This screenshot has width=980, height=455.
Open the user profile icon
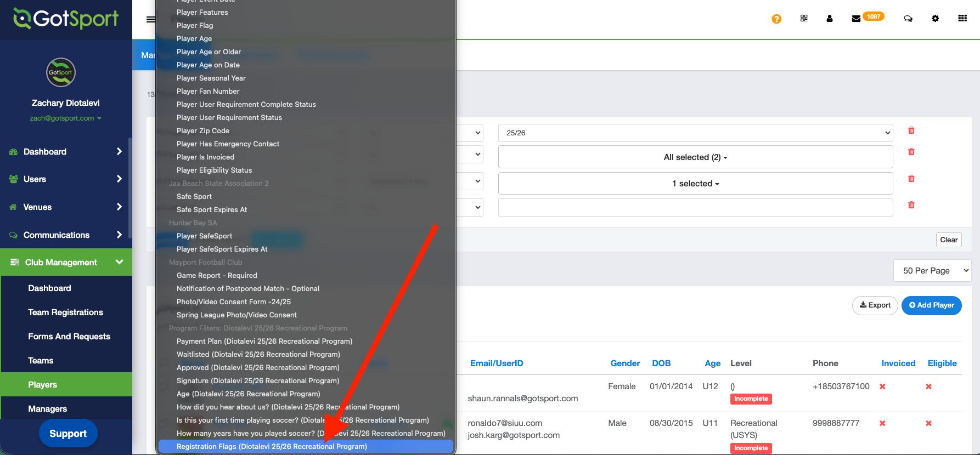(830, 19)
